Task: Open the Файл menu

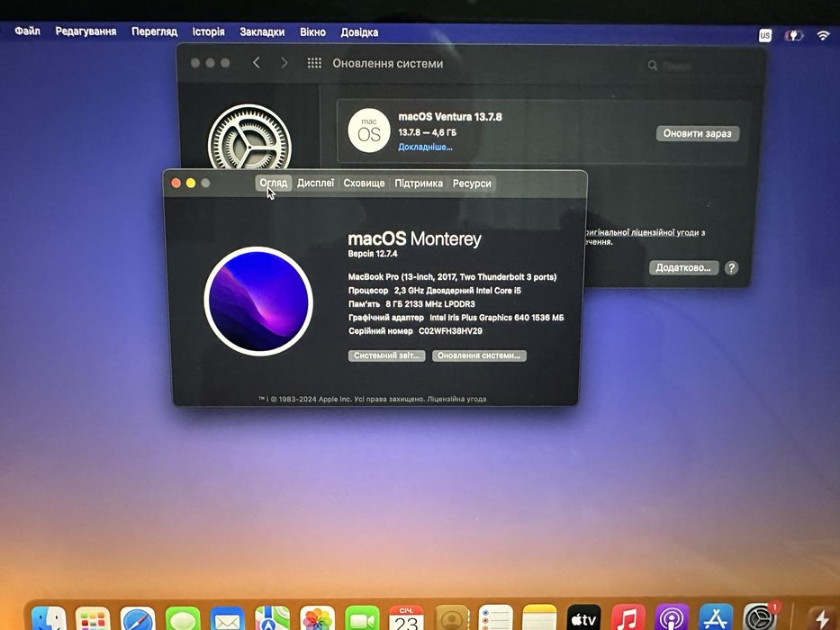Action: coord(27,31)
